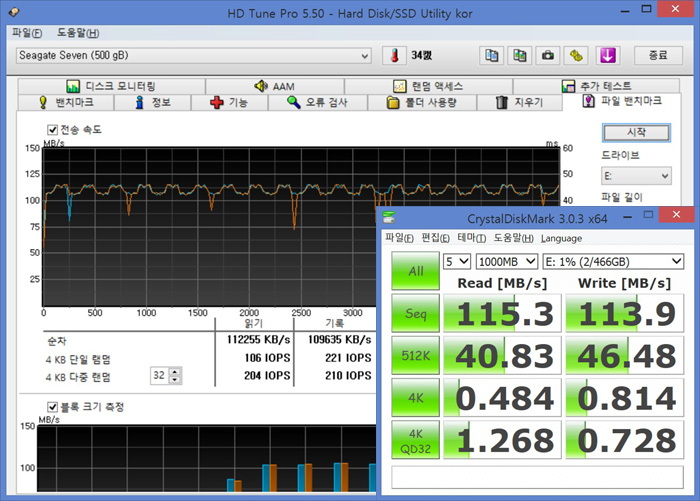
Task: Increase the queue depth 32 stepper
Action: pos(175,372)
